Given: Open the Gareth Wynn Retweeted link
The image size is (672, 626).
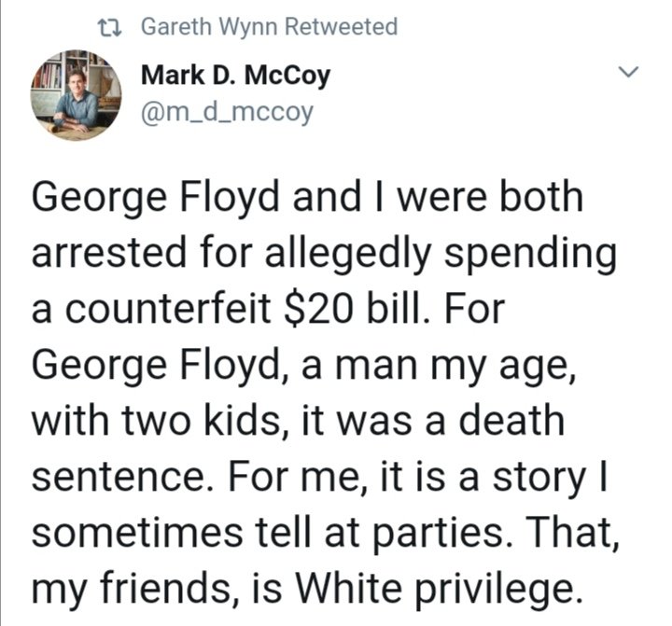Looking at the screenshot, I should (268, 27).
